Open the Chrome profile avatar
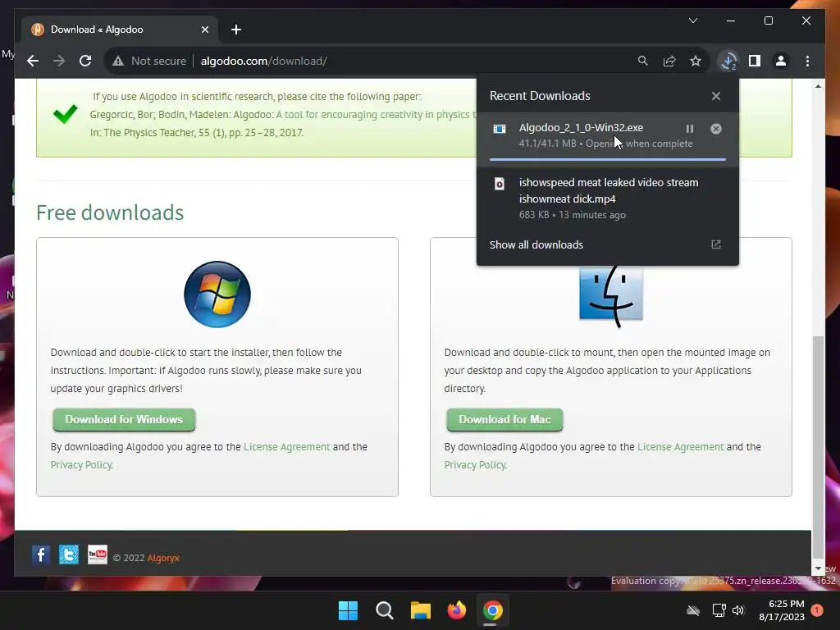 click(x=781, y=61)
